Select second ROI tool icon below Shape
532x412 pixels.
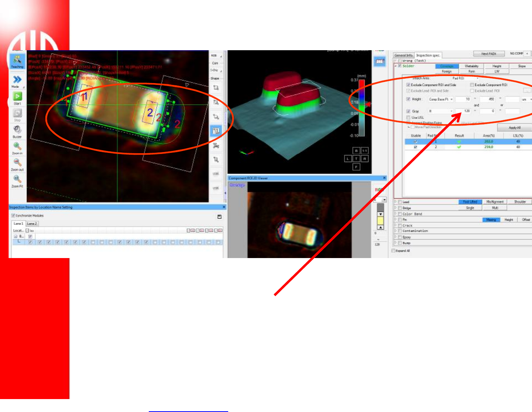pyautogui.click(x=216, y=102)
